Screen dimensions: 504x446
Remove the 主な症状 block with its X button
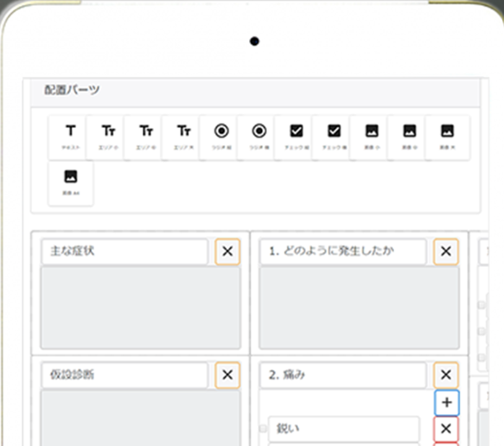pos(227,252)
